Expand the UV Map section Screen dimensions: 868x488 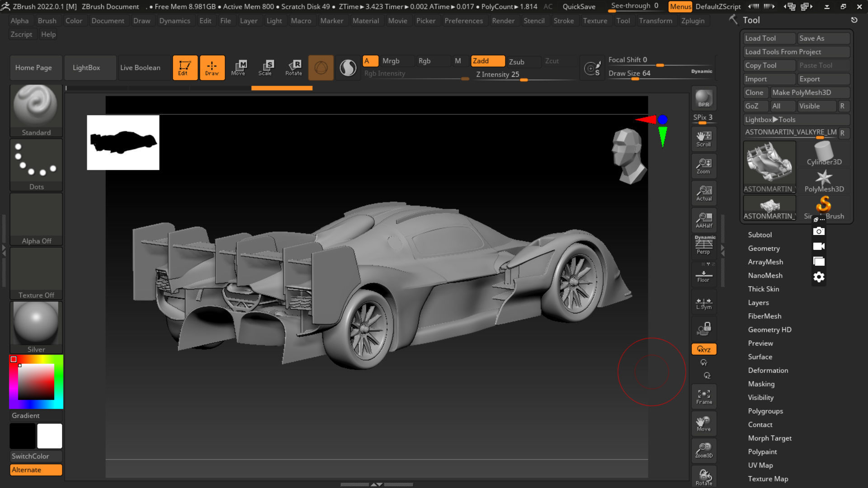click(760, 465)
